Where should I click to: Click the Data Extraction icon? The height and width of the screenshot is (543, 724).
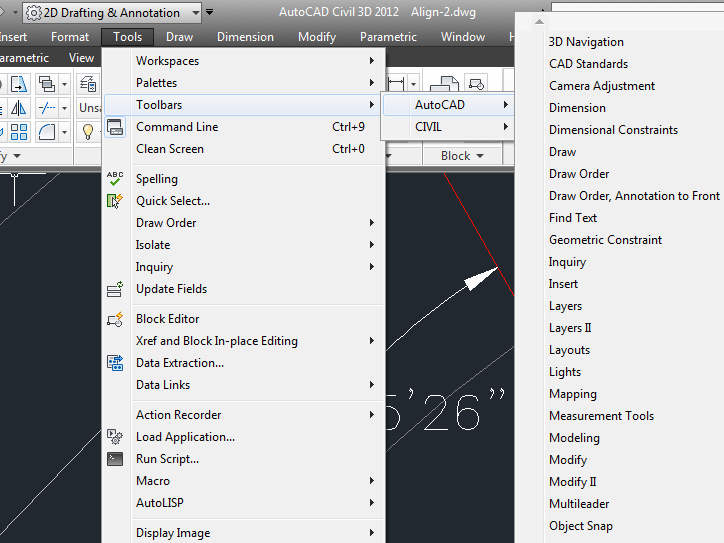(115, 363)
